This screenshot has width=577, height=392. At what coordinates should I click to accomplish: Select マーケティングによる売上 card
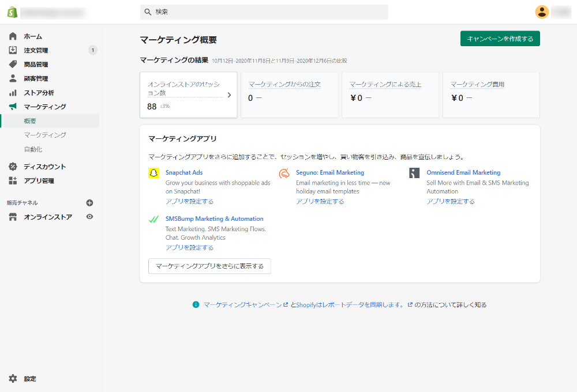click(x=390, y=95)
